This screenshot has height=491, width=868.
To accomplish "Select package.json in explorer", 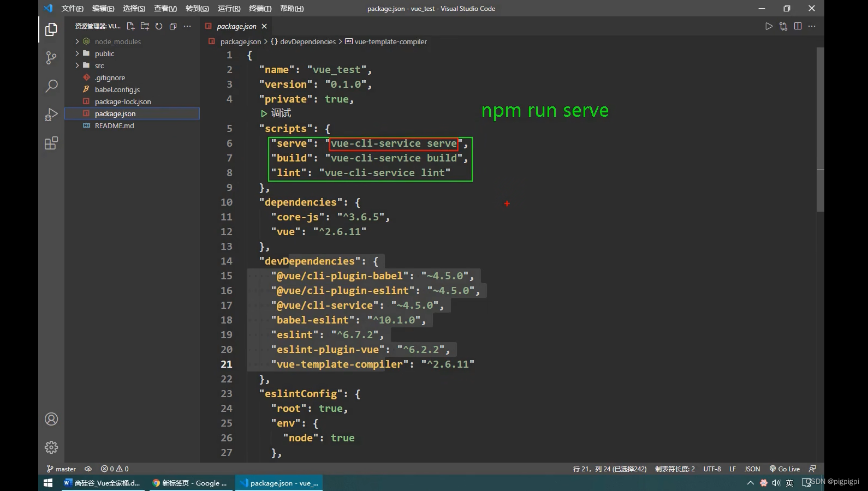I will tap(132, 113).
